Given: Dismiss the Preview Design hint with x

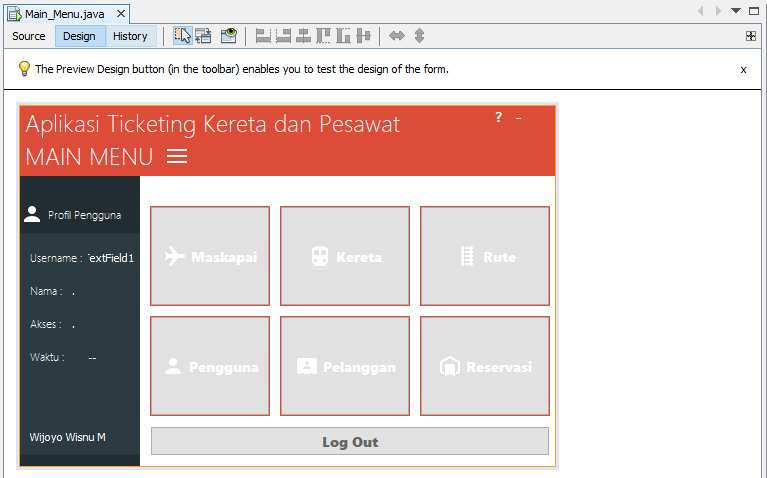Looking at the screenshot, I should click(743, 70).
